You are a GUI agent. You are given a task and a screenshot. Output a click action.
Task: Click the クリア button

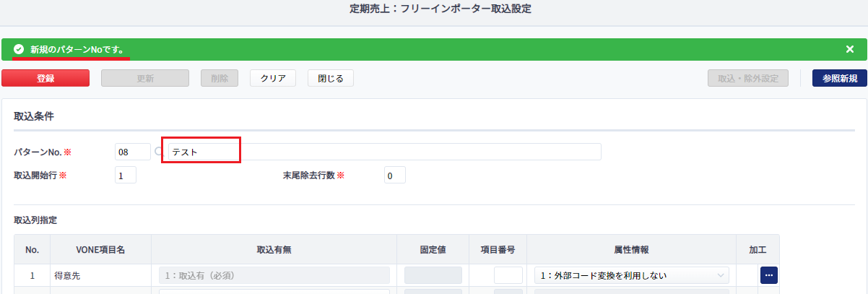click(x=273, y=78)
